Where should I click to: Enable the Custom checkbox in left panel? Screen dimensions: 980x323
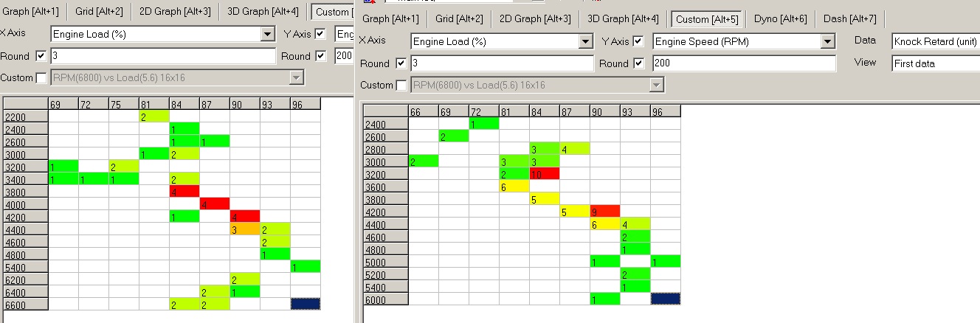[41, 77]
